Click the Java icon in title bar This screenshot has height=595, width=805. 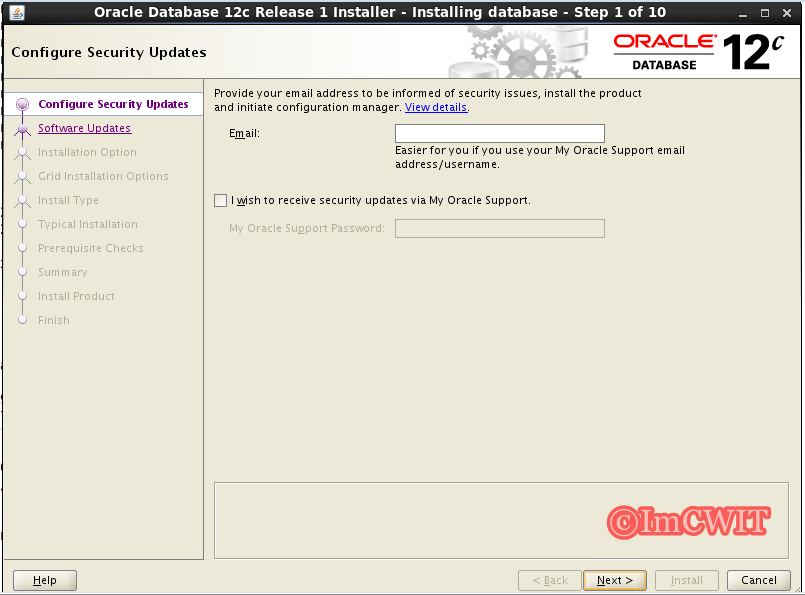(17, 12)
